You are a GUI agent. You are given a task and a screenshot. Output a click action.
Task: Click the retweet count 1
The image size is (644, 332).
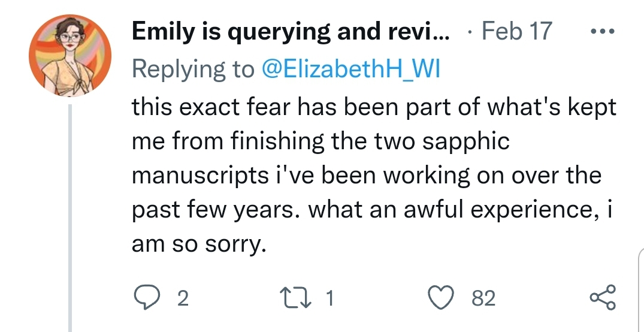click(x=330, y=298)
